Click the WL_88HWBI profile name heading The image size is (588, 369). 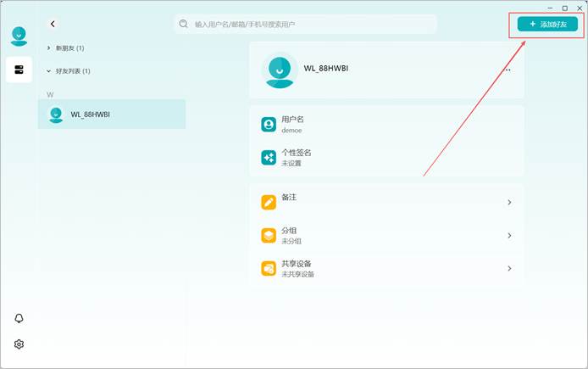pos(326,69)
